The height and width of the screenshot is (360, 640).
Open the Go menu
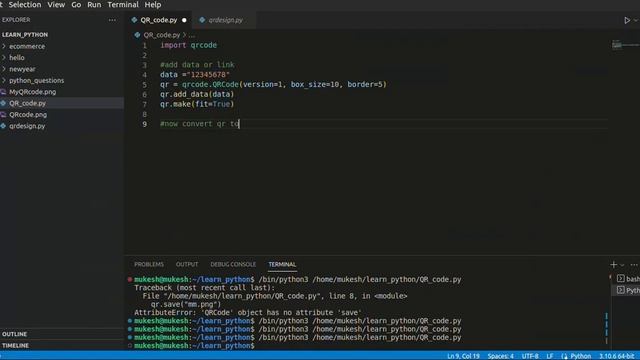76,5
